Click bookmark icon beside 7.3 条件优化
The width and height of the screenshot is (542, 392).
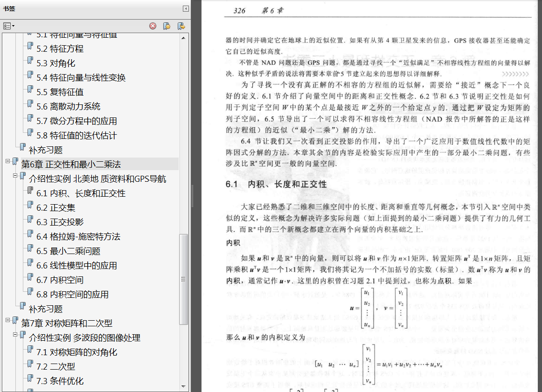click(x=30, y=378)
